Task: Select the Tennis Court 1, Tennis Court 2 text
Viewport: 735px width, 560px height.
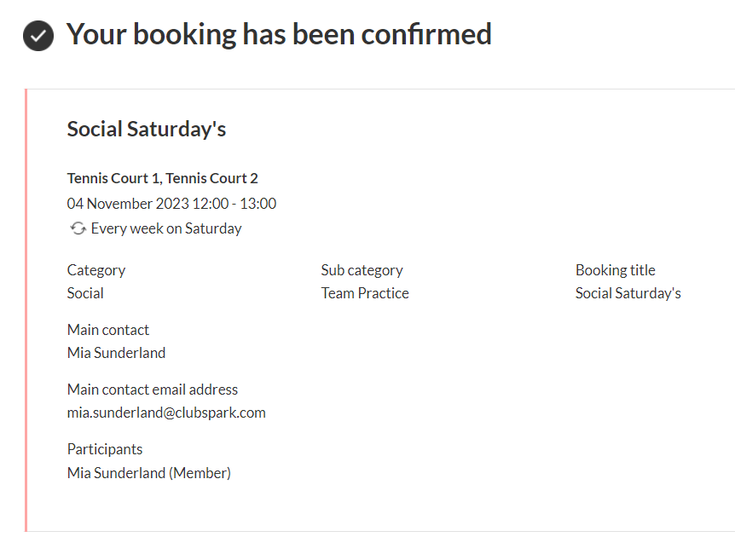Action: [x=162, y=178]
